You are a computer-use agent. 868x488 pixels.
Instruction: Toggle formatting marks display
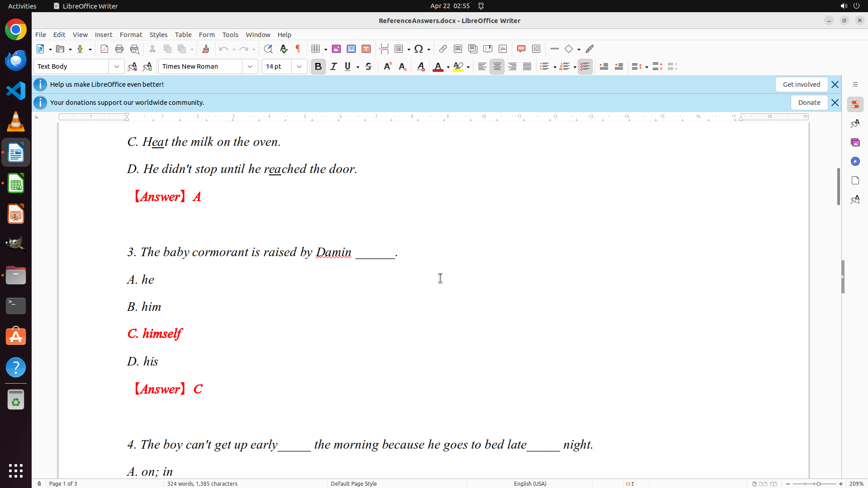298,49
